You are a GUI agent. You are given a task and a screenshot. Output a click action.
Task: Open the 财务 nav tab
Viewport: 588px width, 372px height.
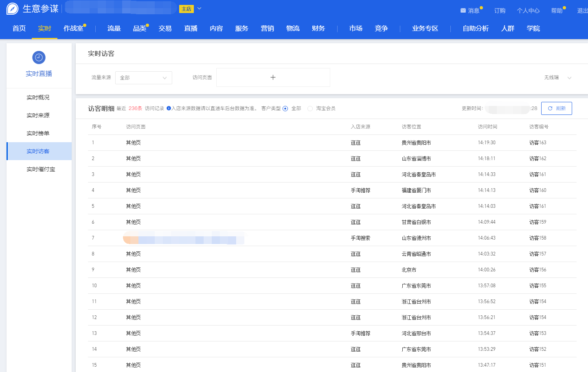pyautogui.click(x=318, y=29)
